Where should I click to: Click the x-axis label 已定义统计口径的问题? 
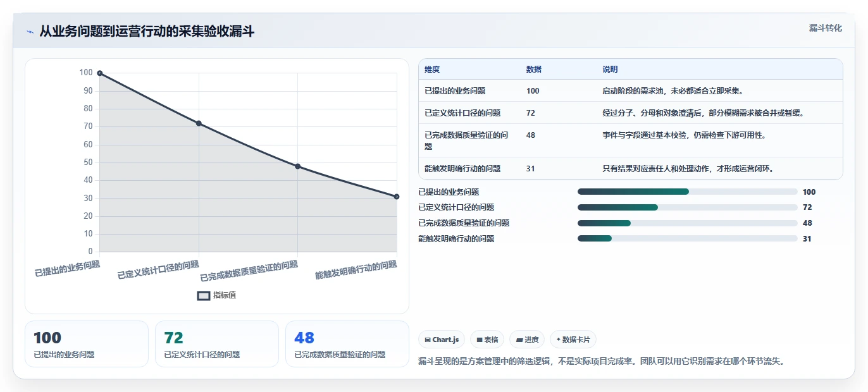click(x=158, y=270)
